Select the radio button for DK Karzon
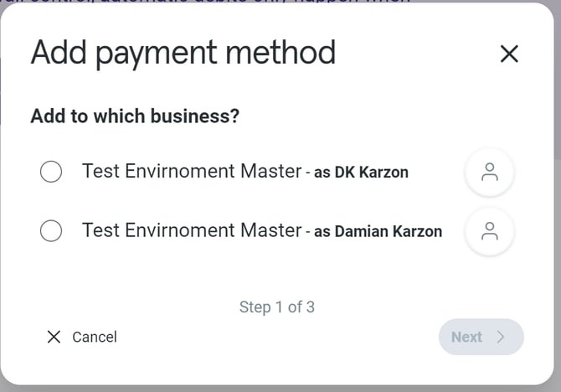The image size is (561, 392). 51,172
